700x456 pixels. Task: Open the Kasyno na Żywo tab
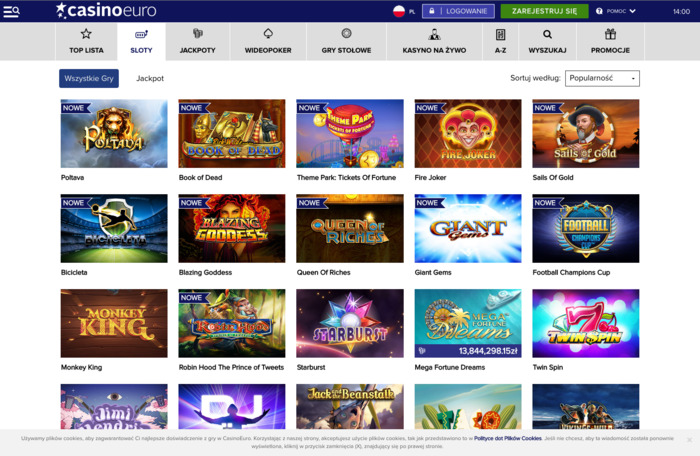point(434,41)
